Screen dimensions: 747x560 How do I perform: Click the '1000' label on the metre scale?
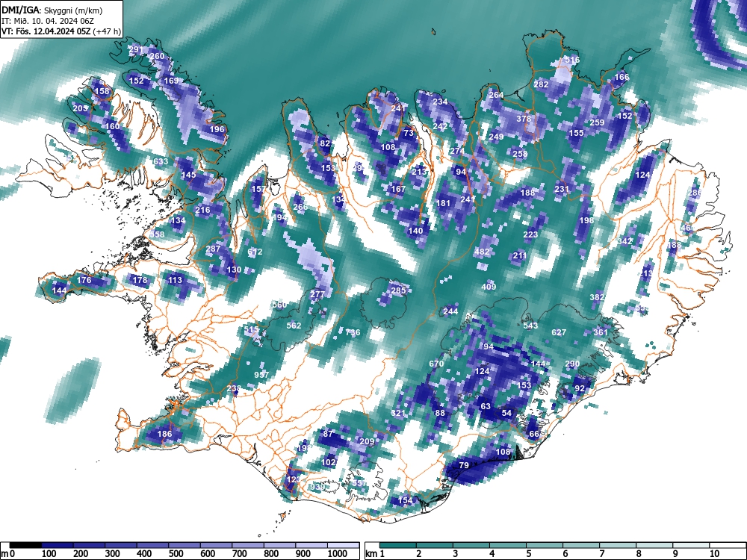click(338, 554)
